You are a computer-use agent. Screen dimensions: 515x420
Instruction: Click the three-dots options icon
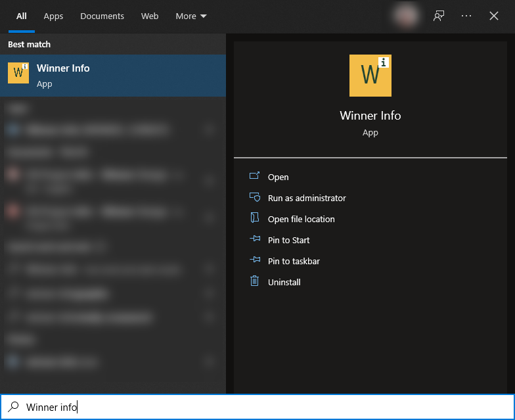(x=466, y=16)
